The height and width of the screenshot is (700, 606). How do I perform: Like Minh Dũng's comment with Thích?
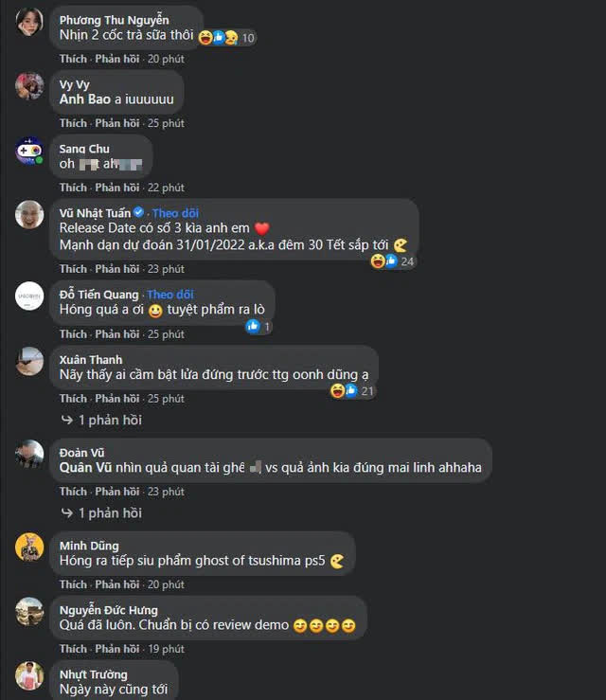pyautogui.click(x=73, y=584)
